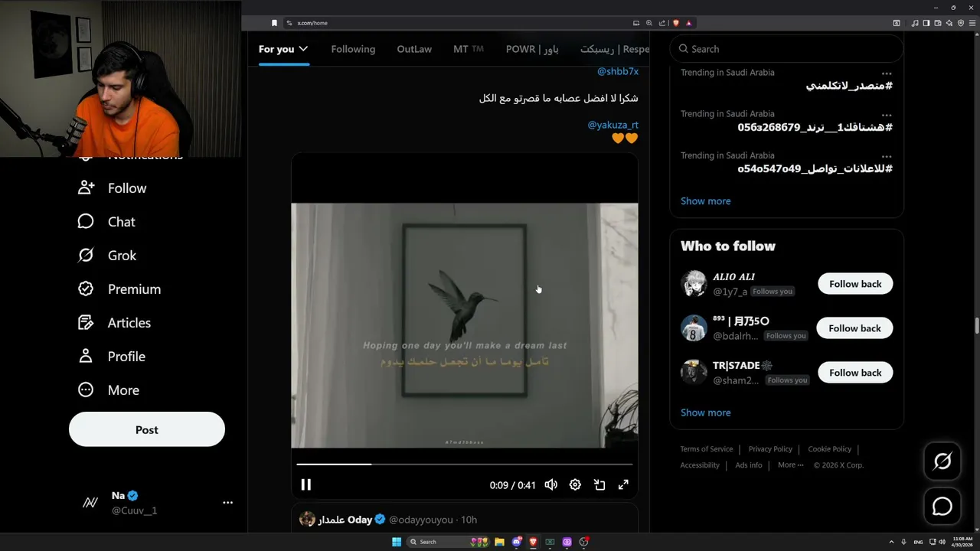Open Articles in the sidebar

tap(115, 323)
